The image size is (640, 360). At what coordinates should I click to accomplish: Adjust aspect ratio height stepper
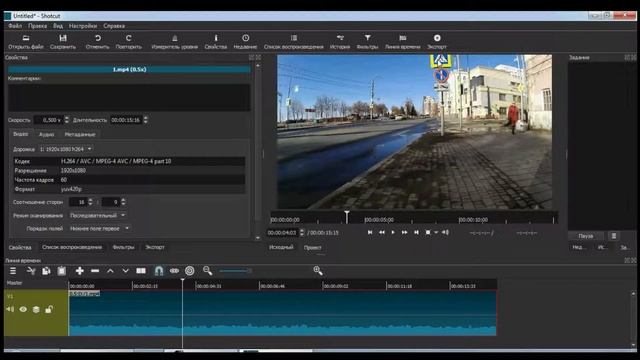coord(123,202)
